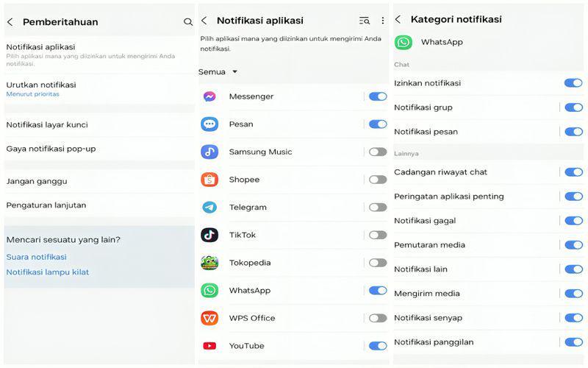Enable TikTok notifications
588x368 pixels.
[378, 235]
